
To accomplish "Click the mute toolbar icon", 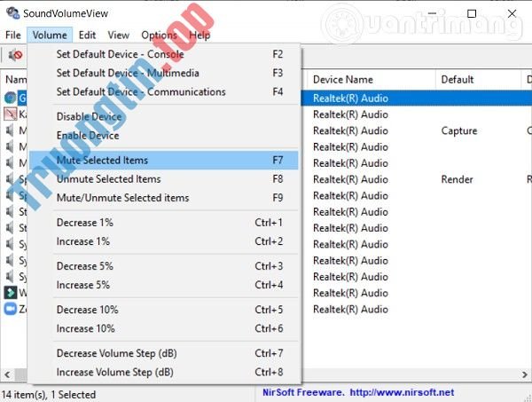I will (15, 55).
